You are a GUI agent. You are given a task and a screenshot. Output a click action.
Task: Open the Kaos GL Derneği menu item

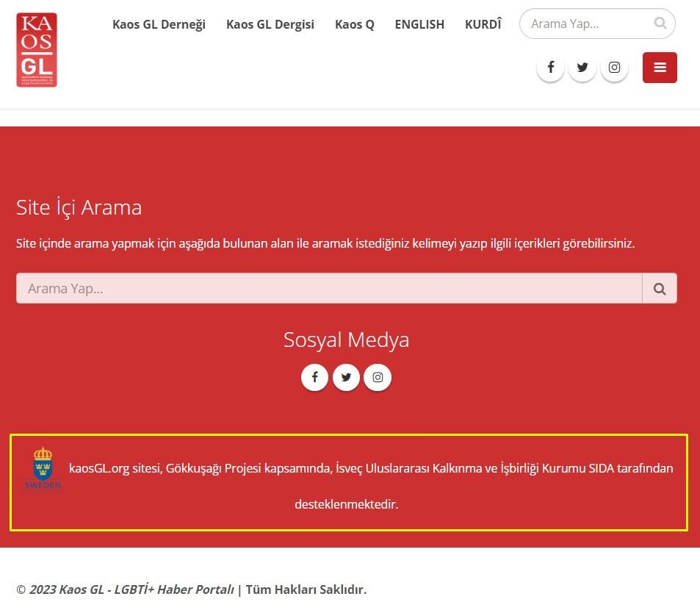(159, 24)
